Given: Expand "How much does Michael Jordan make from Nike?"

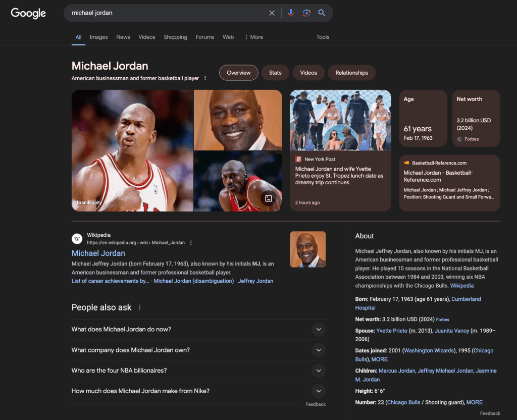Looking at the screenshot, I should [318, 391].
